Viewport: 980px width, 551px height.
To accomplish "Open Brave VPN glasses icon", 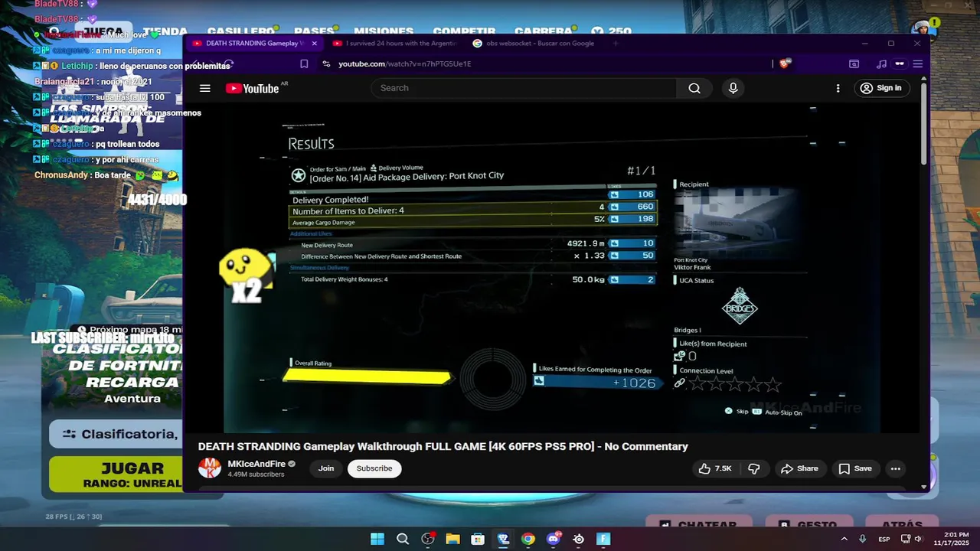I will (900, 64).
